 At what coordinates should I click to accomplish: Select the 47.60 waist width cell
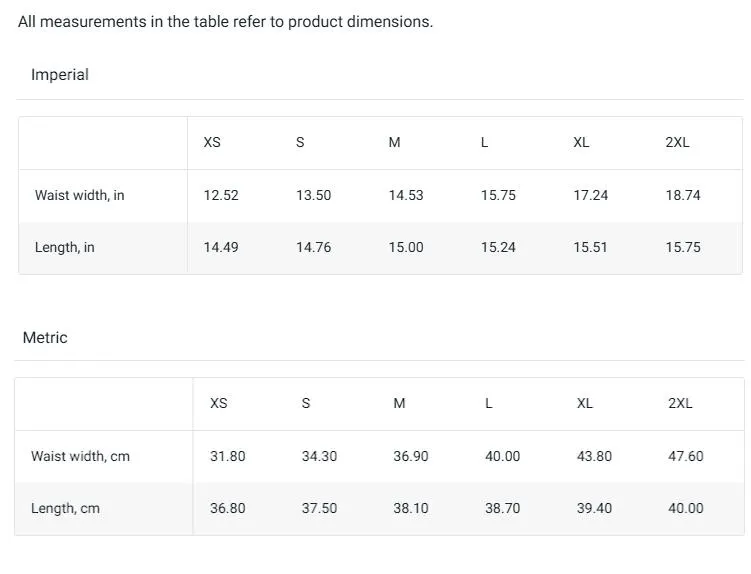click(685, 456)
